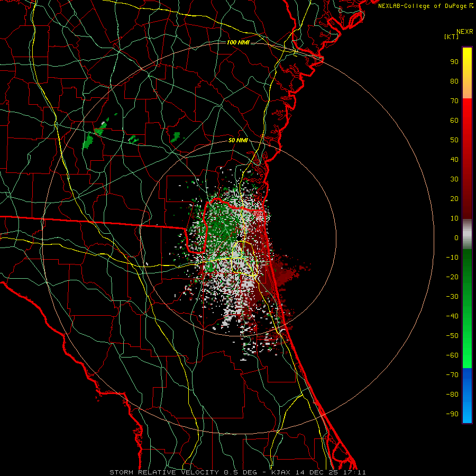Screen dimensions: 476x476
Task: Click the -60 value on the velocity scale
Action: tap(452, 355)
